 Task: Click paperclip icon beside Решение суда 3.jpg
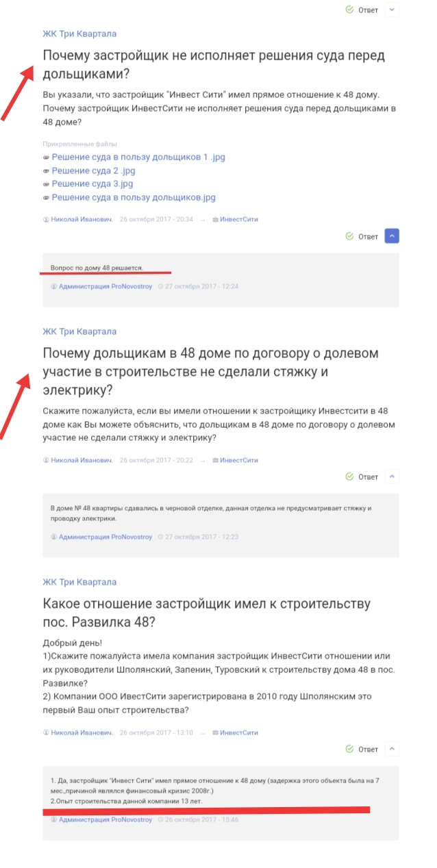(x=46, y=184)
